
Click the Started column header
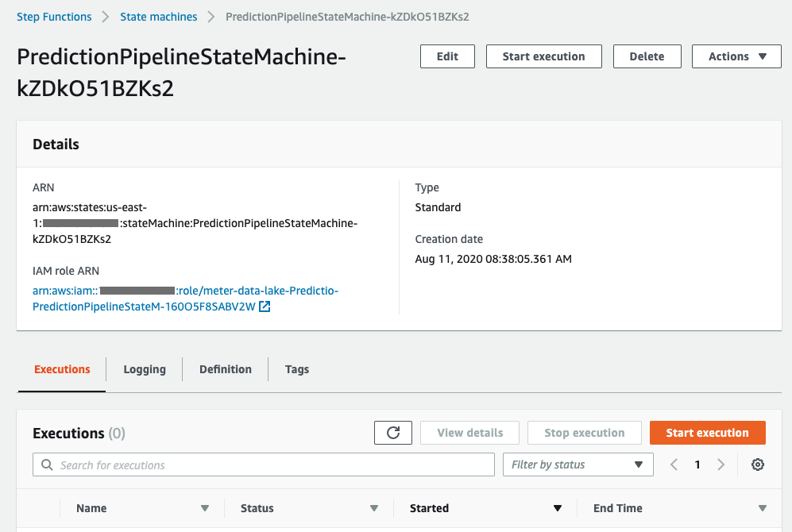coord(429,508)
